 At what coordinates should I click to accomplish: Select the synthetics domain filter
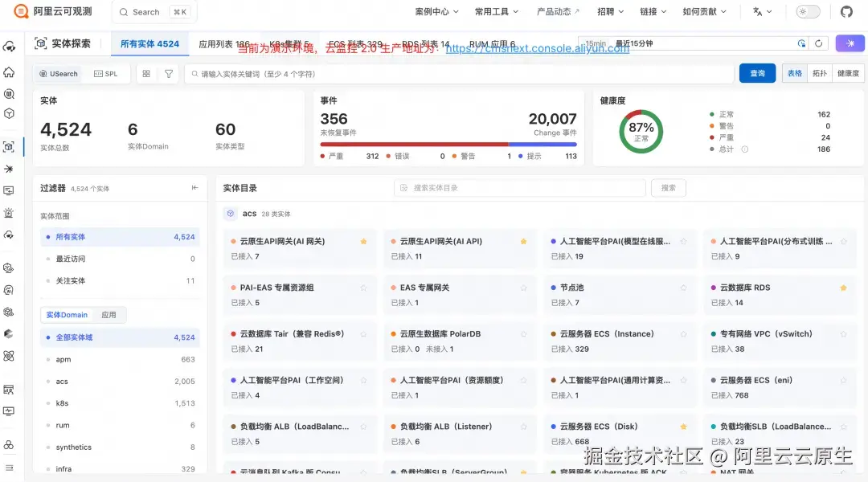point(120,447)
